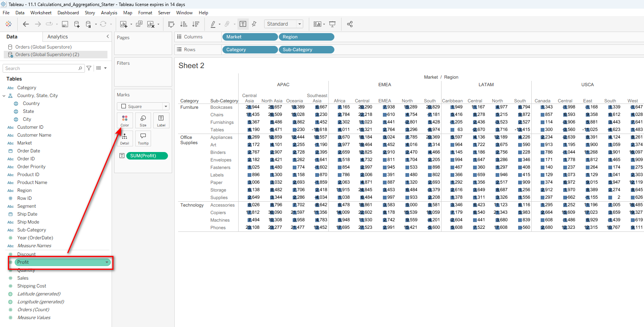Click the Undo back arrow
The width and height of the screenshot is (644, 327).
click(26, 24)
